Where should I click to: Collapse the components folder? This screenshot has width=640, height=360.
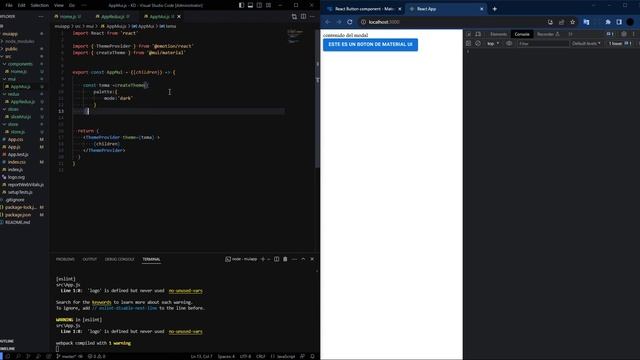(20, 64)
